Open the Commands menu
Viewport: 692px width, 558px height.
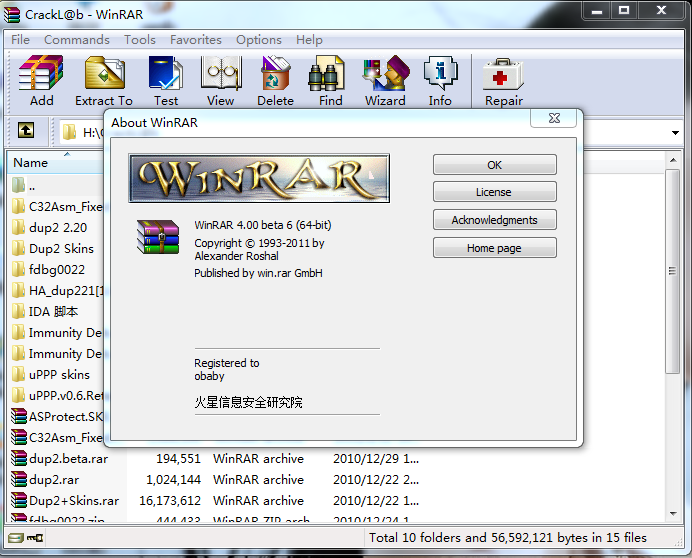(x=77, y=40)
